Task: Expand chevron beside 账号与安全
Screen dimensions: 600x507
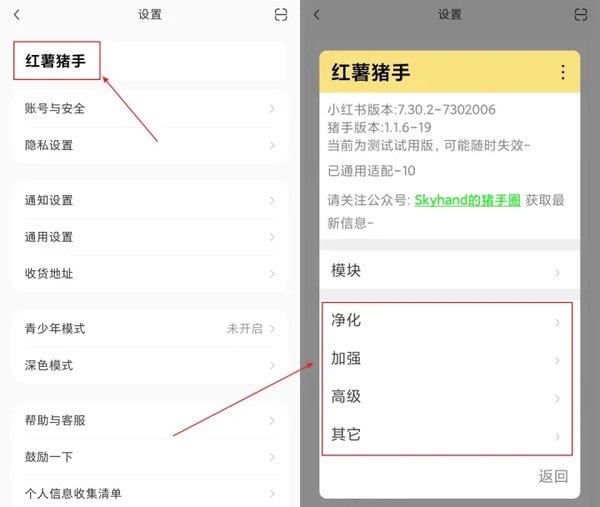Action: click(x=272, y=109)
